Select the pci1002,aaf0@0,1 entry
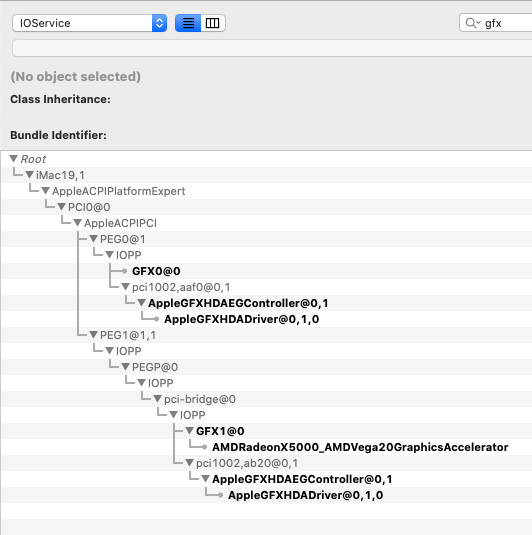This screenshot has height=535, width=532. pyautogui.click(x=181, y=287)
